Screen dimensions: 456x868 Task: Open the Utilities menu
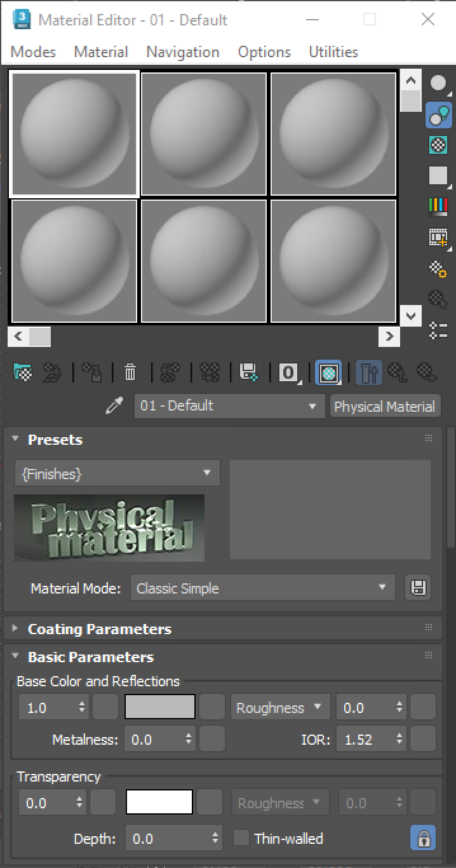pyautogui.click(x=333, y=52)
